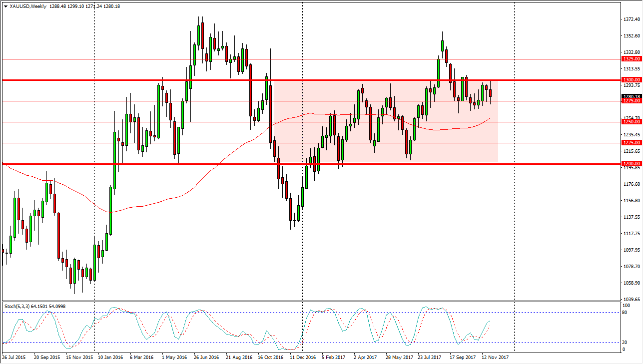Select the 1250.00 red price level label

click(631, 122)
